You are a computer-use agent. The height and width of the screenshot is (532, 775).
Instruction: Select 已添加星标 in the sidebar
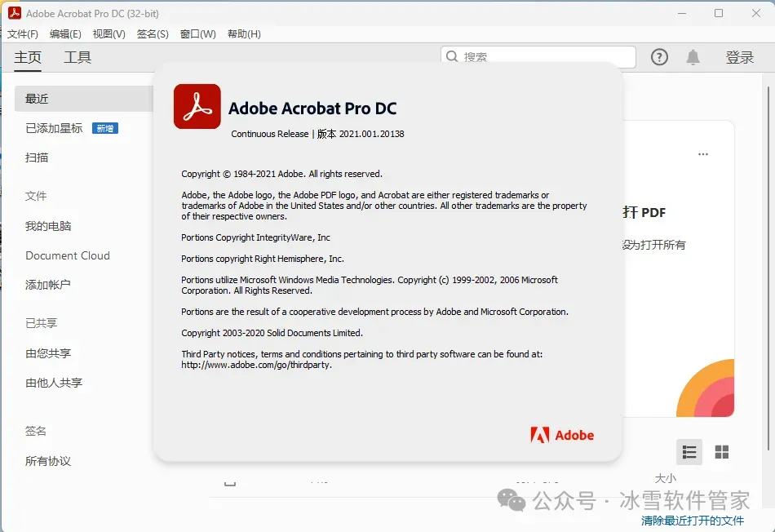coord(54,128)
